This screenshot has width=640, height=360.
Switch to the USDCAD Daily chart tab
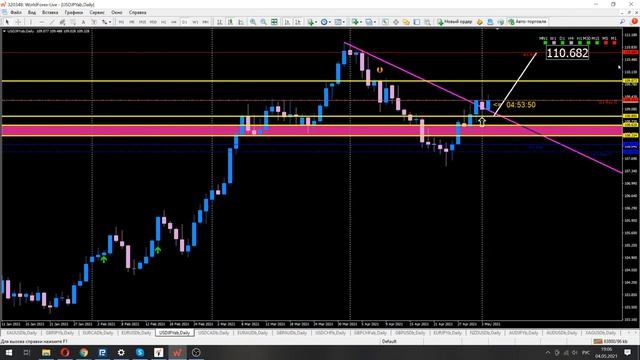coord(213,333)
